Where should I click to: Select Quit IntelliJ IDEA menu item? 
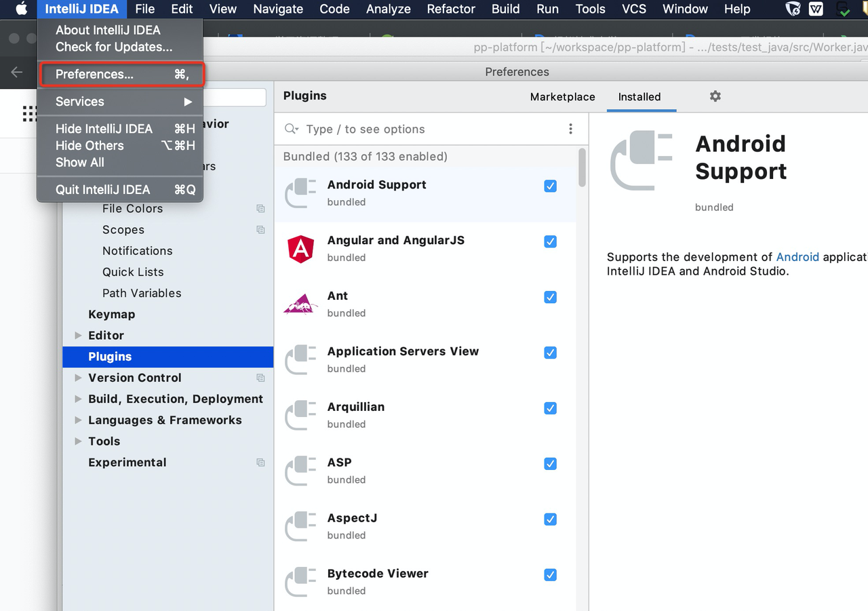[x=121, y=190]
